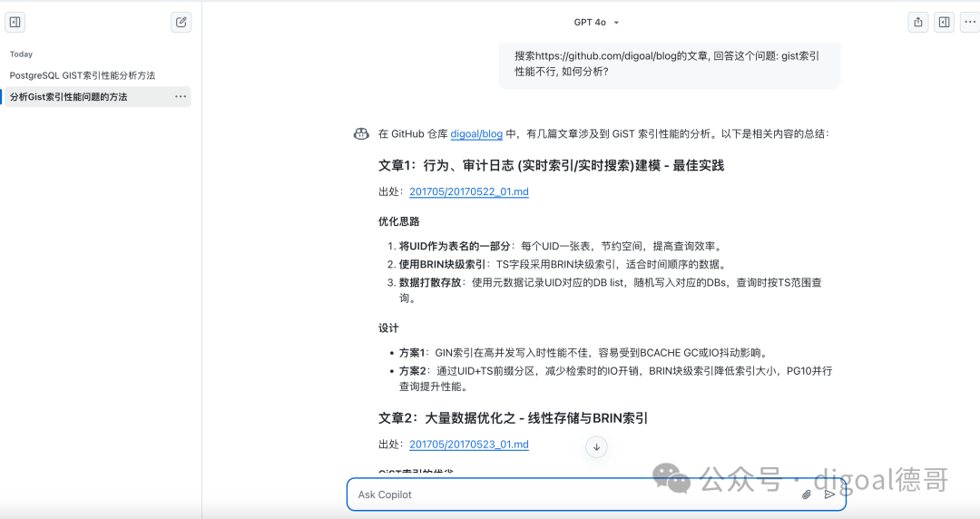The width and height of the screenshot is (980, 519).
Task: Open the more options ellipsis at top right
Action: 970,23
